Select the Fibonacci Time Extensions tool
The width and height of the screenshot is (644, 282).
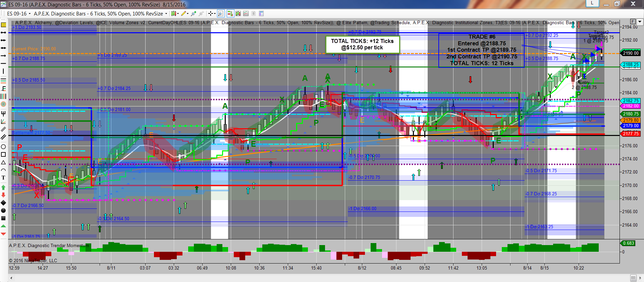[x=3, y=96]
